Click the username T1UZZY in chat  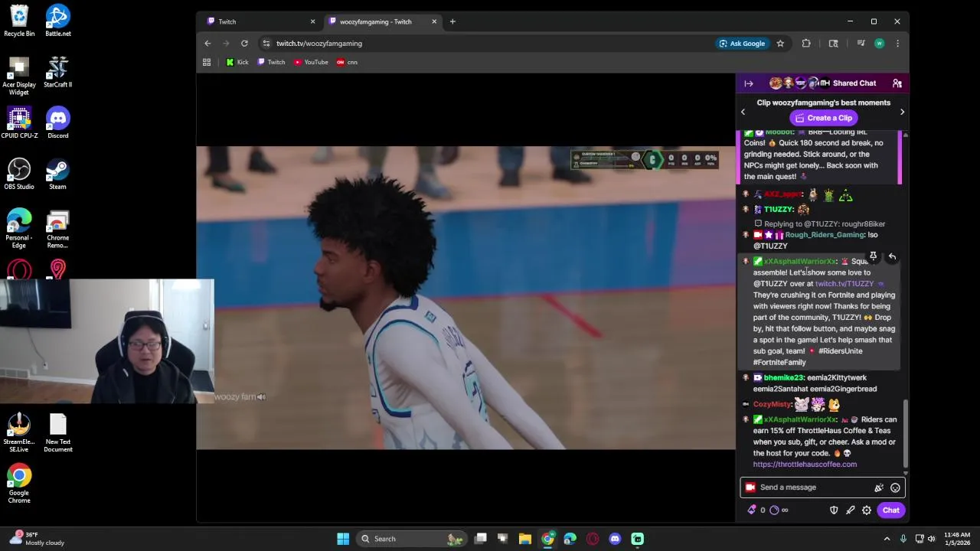[778, 210]
